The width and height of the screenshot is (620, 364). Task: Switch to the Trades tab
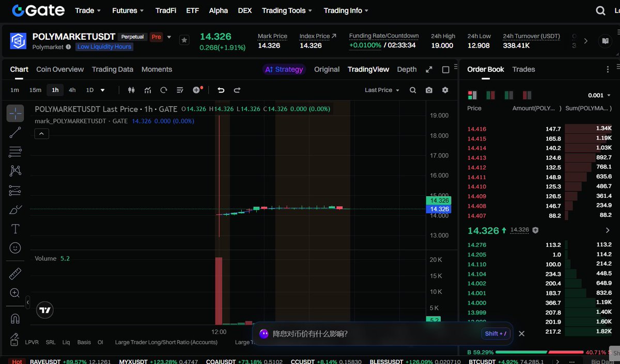pyautogui.click(x=523, y=69)
